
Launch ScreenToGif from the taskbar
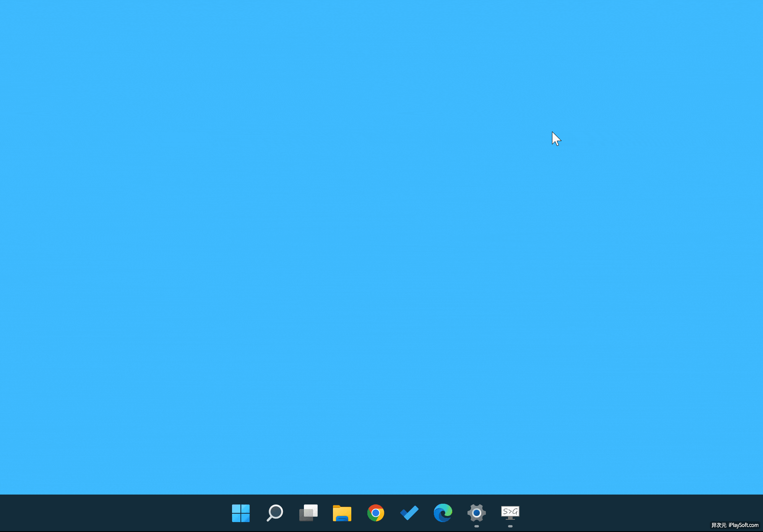(510, 513)
